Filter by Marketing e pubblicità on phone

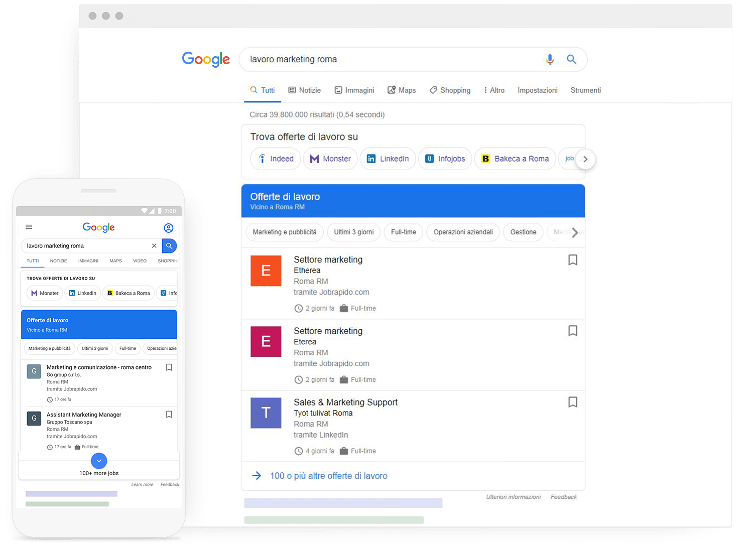coord(49,348)
